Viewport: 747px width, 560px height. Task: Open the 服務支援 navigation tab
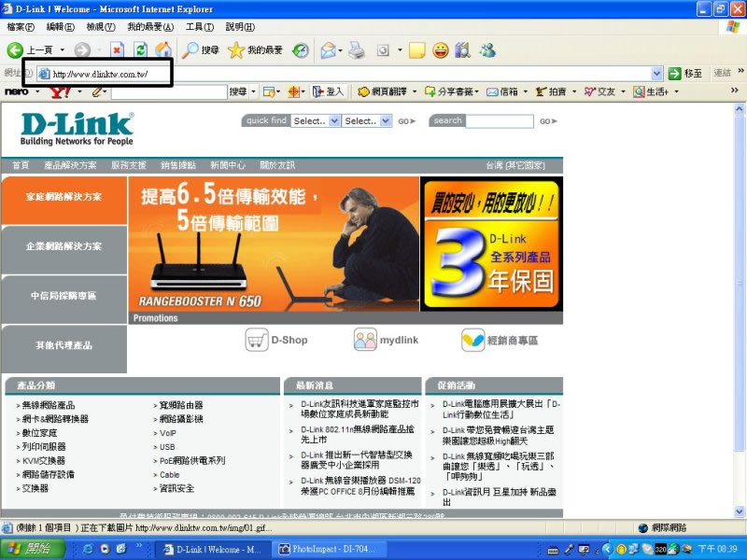[129, 165]
